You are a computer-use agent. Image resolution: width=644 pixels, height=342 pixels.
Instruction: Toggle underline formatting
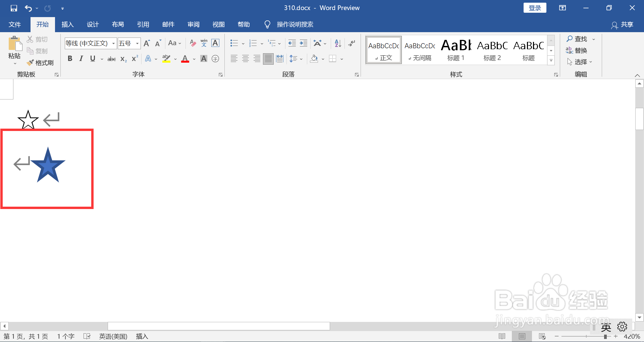93,59
